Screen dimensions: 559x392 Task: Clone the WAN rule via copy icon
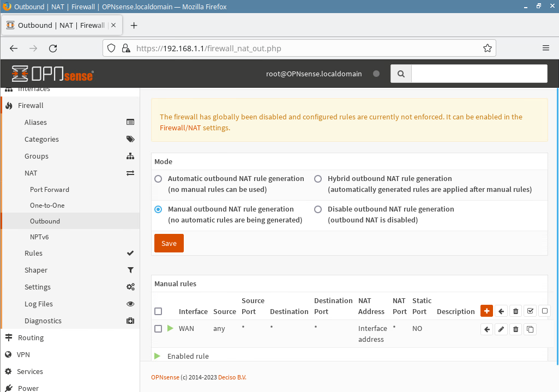pyautogui.click(x=530, y=329)
